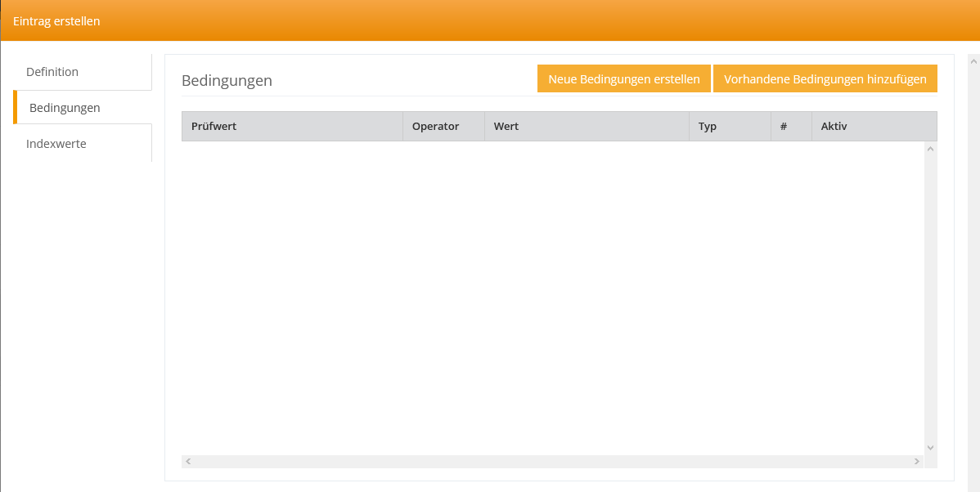Image resolution: width=980 pixels, height=492 pixels.
Task: Click Neue Bedingungen erstellen button
Action: point(623,79)
